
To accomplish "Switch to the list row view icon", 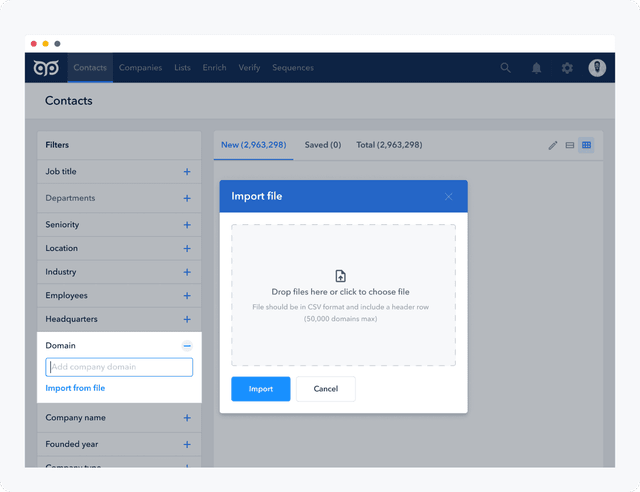I will coord(570,145).
